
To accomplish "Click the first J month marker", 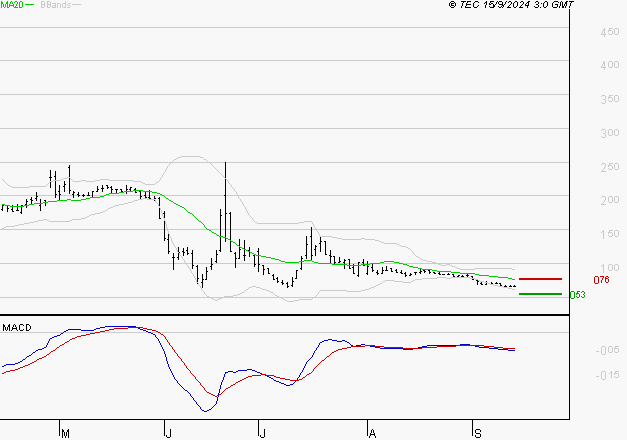I will 168,433.
